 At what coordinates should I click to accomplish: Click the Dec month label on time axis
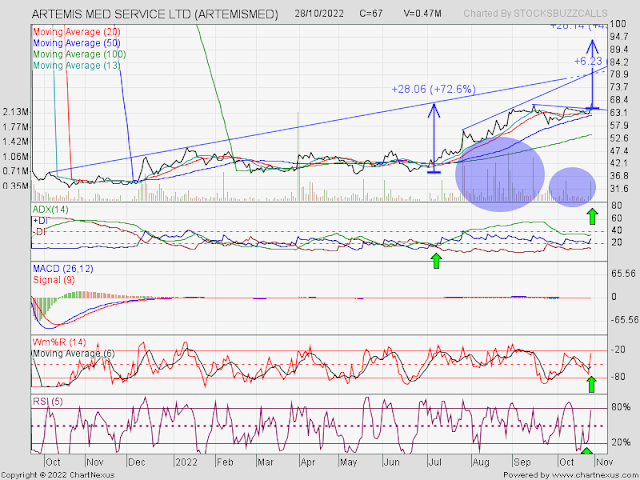pos(137,462)
